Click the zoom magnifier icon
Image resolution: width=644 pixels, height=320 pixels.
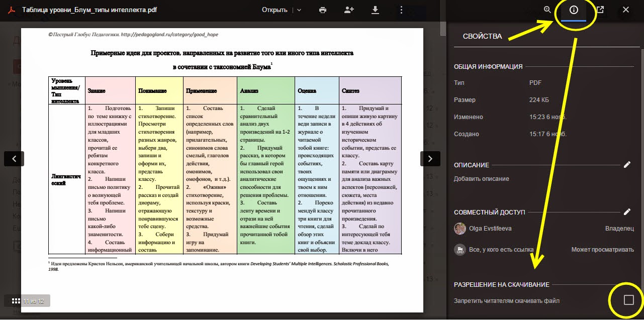[x=547, y=10]
